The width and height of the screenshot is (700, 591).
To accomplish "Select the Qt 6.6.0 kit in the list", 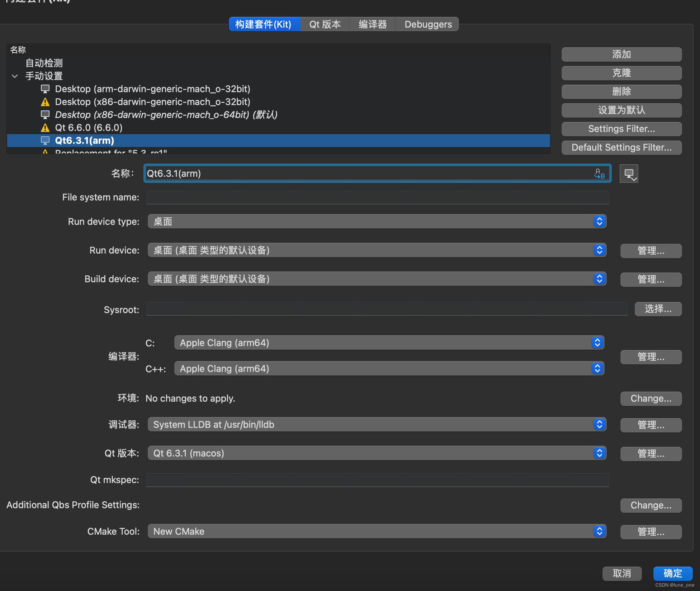I will pos(89,127).
